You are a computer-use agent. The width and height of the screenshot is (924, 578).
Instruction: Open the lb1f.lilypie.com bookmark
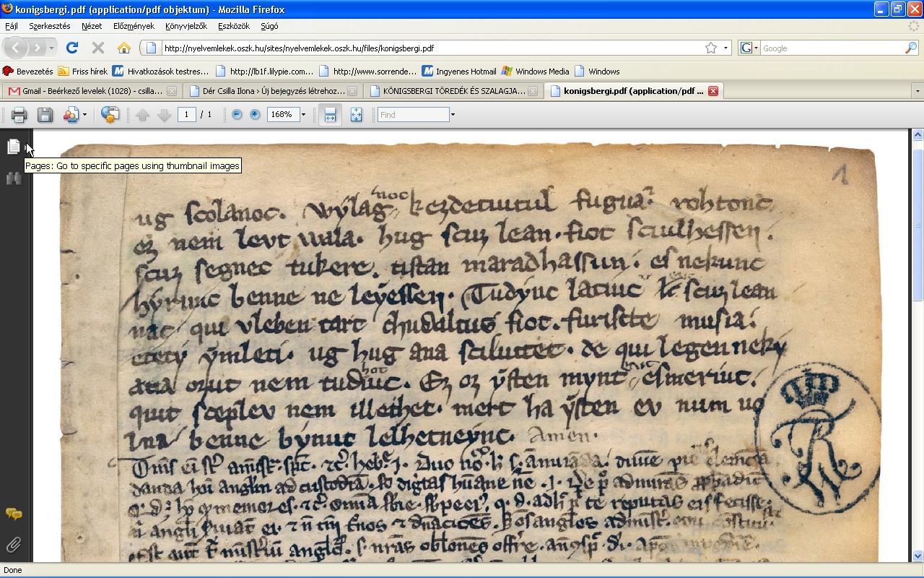click(x=263, y=72)
